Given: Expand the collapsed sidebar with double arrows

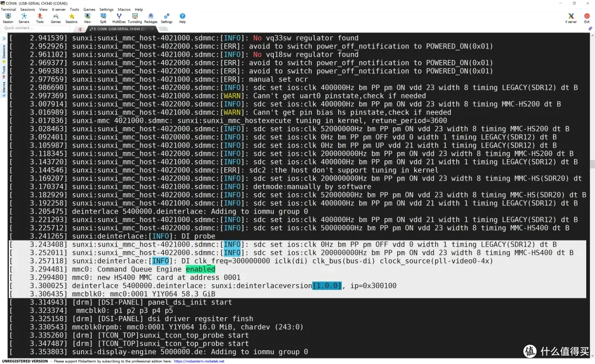Looking at the screenshot, I should tap(4, 39).
